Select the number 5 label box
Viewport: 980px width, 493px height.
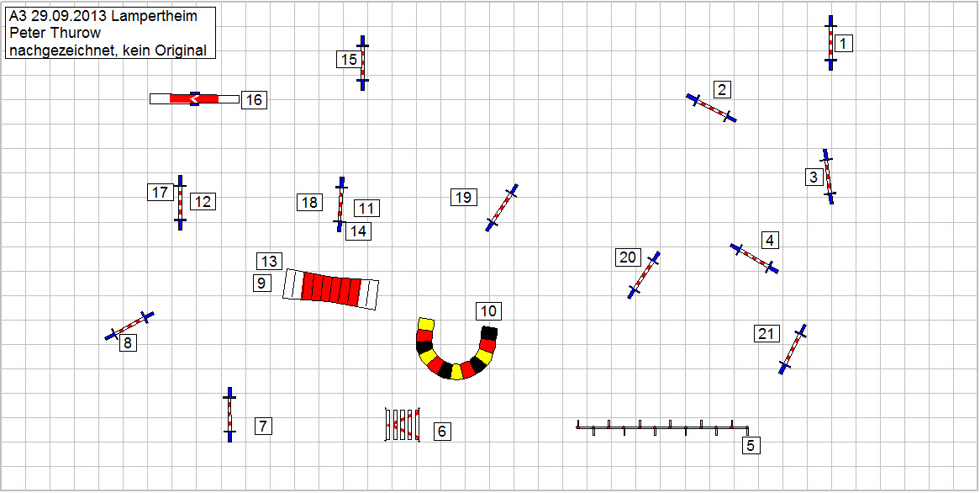(751, 446)
